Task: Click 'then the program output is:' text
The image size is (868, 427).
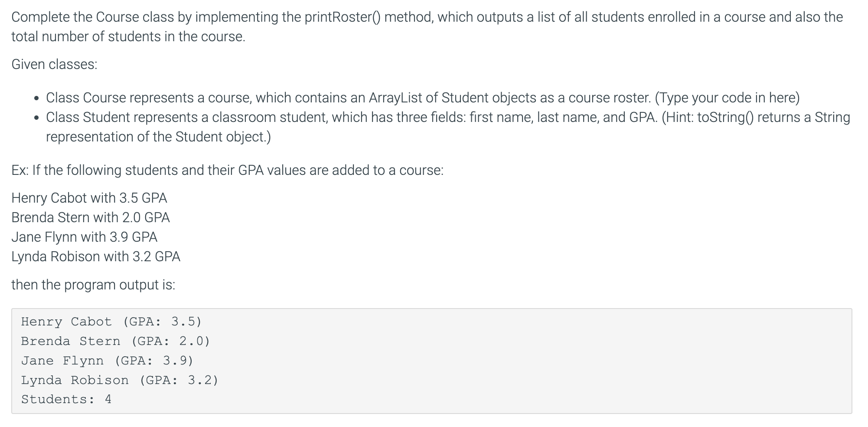Action: pos(93,285)
